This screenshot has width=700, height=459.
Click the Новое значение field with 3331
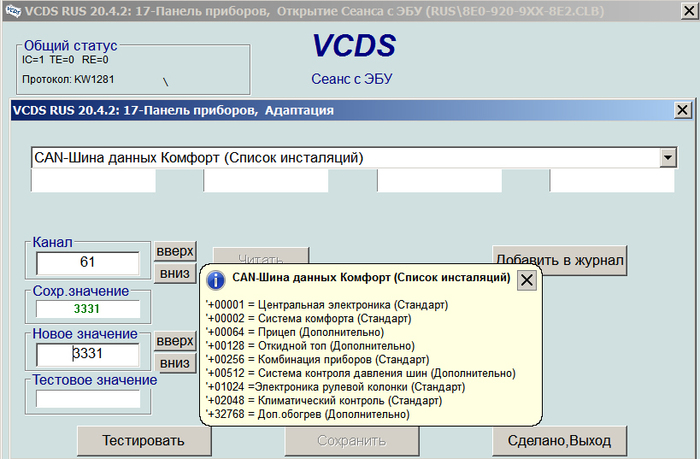(x=88, y=354)
